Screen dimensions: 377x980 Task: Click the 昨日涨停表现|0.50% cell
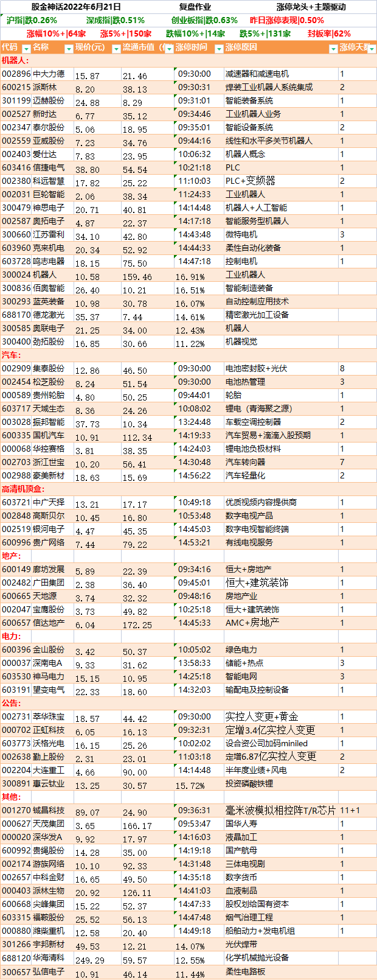287,20
